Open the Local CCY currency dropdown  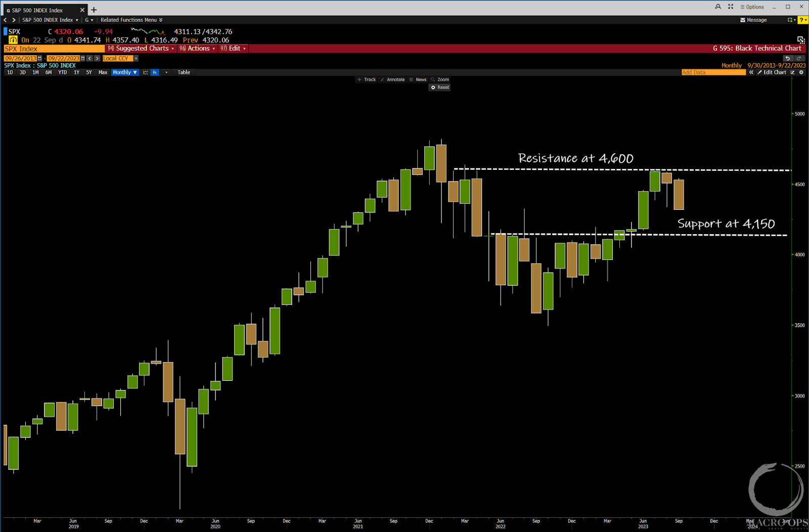pyautogui.click(x=120, y=58)
